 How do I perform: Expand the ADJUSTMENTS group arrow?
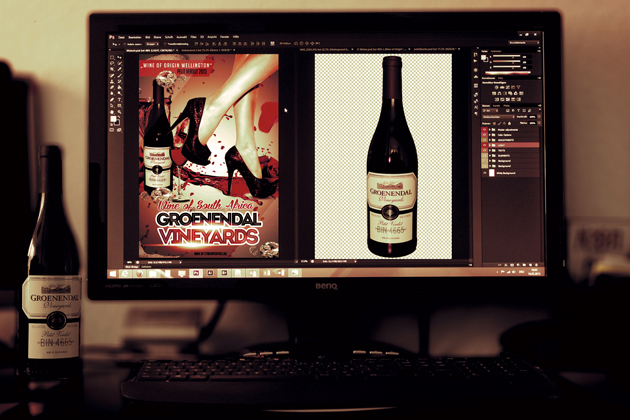coord(490,140)
